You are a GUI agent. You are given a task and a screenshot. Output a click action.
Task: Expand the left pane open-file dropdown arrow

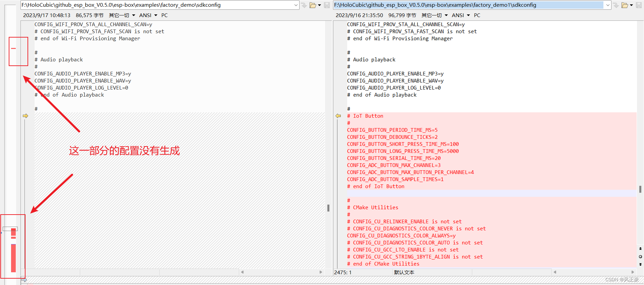(x=319, y=5)
